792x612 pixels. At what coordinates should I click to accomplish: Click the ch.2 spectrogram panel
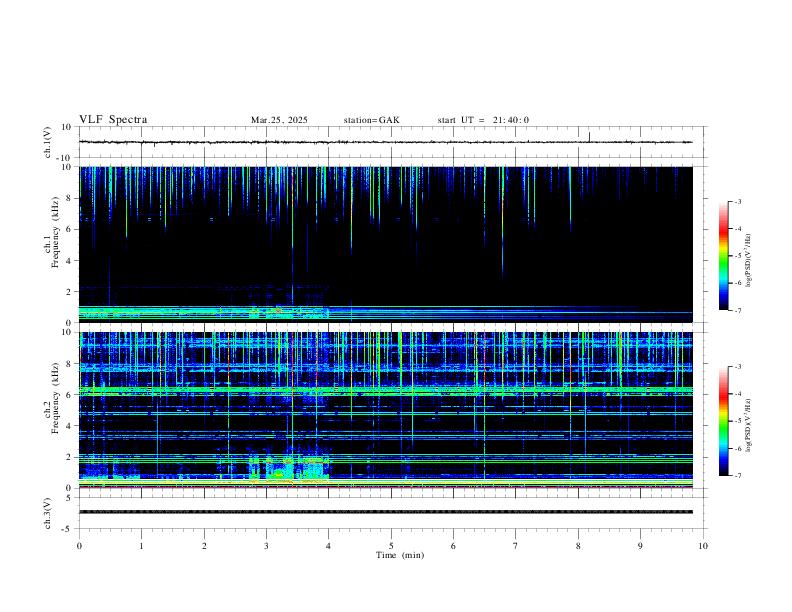point(386,410)
